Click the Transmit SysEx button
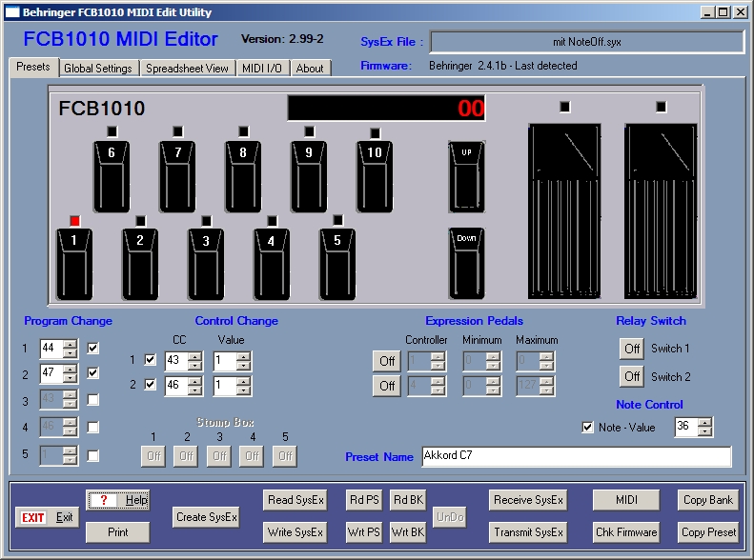The width and height of the screenshot is (754, 560). click(x=528, y=532)
